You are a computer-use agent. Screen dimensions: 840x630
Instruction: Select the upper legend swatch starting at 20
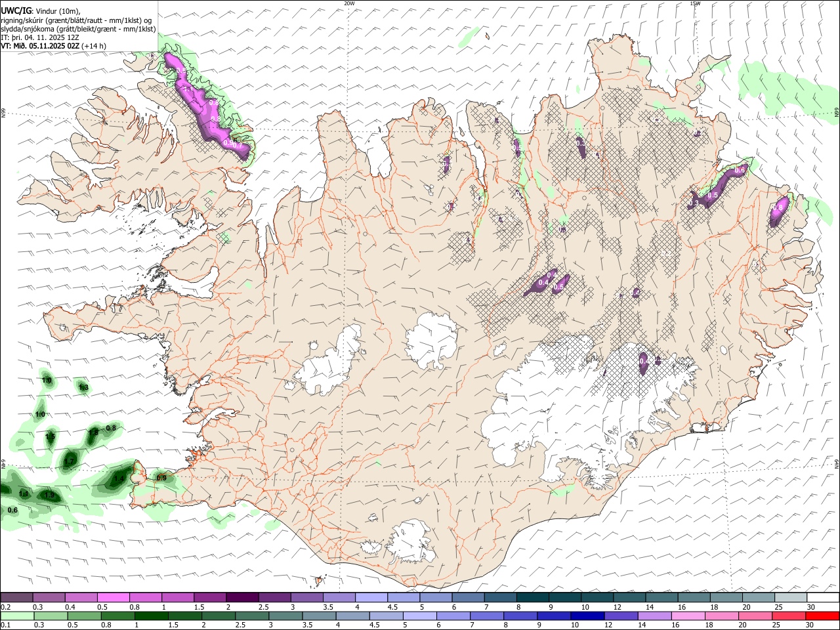tap(758, 598)
